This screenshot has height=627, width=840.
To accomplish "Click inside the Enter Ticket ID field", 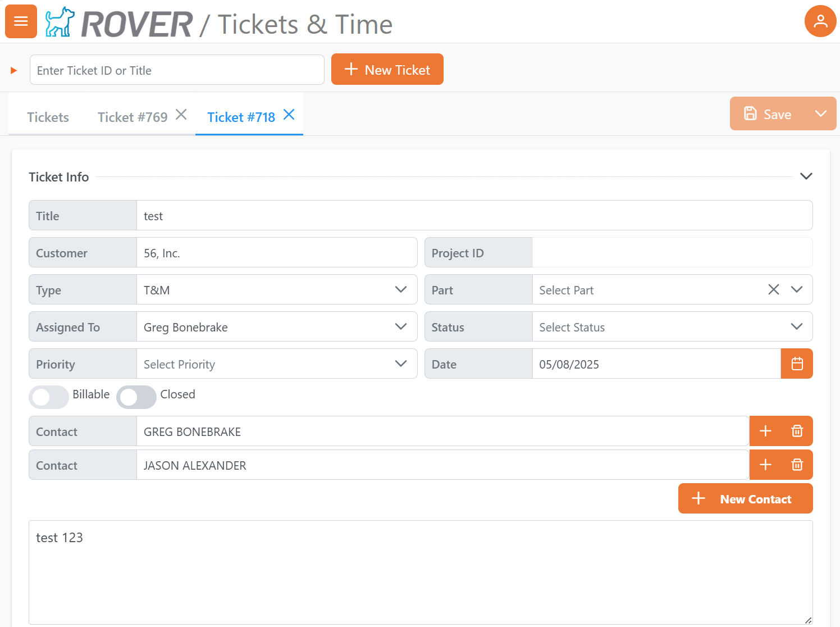I will point(177,70).
